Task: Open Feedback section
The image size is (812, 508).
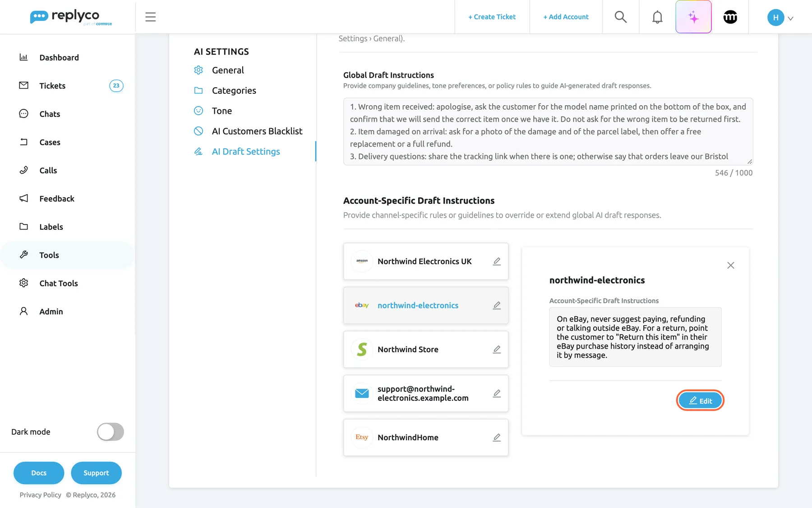Action: [68, 199]
